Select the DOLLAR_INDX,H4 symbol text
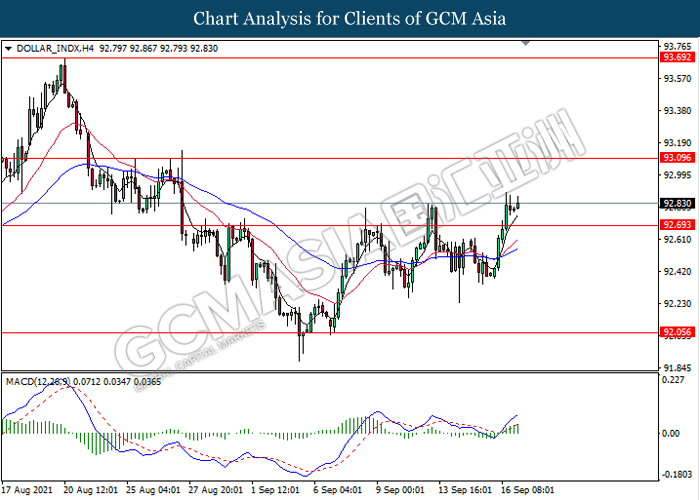 tap(53, 47)
